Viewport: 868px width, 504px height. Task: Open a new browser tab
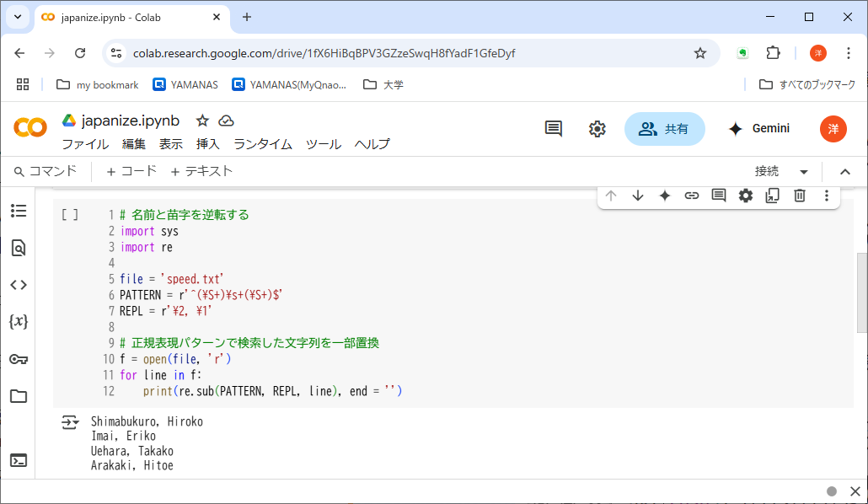click(247, 17)
